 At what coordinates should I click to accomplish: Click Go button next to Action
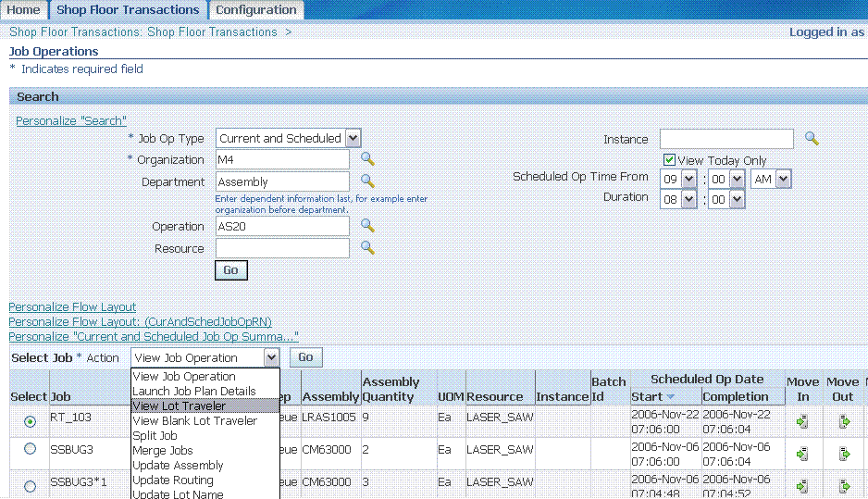(305, 357)
